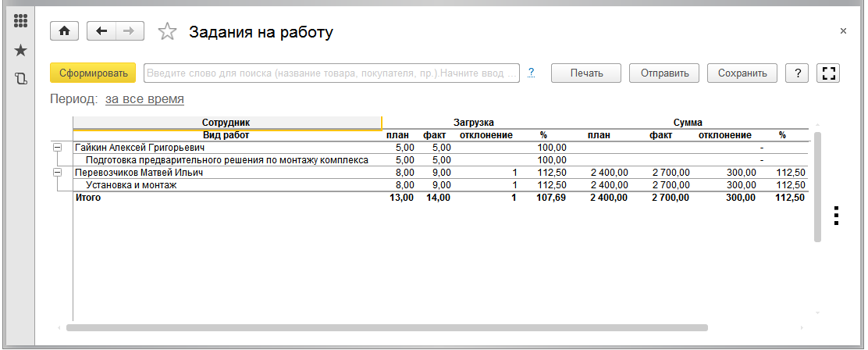Focus the search word input field

332,73
